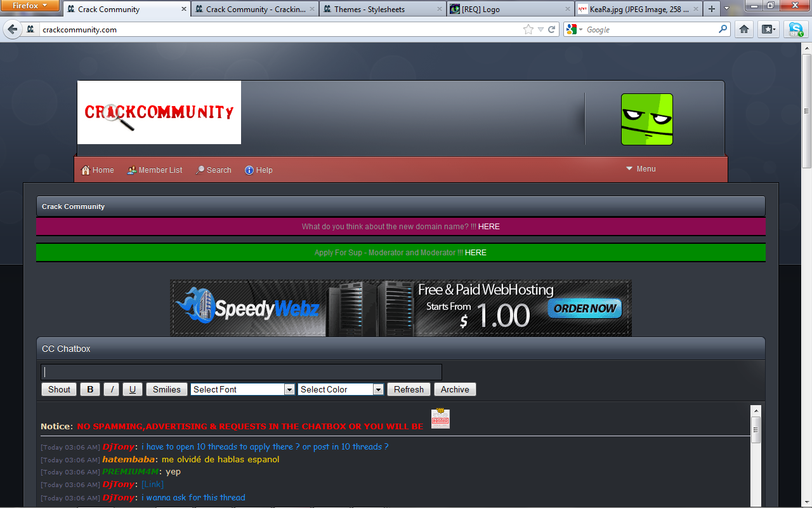Screen dimensions: 812x508
Task: Click the chat message 'i wanna ask for this thread'
Action: 193,497
